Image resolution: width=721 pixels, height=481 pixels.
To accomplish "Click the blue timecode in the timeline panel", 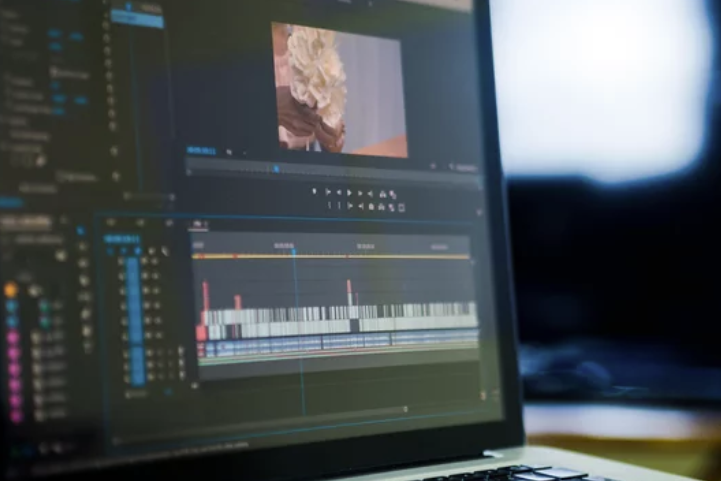I will (122, 239).
